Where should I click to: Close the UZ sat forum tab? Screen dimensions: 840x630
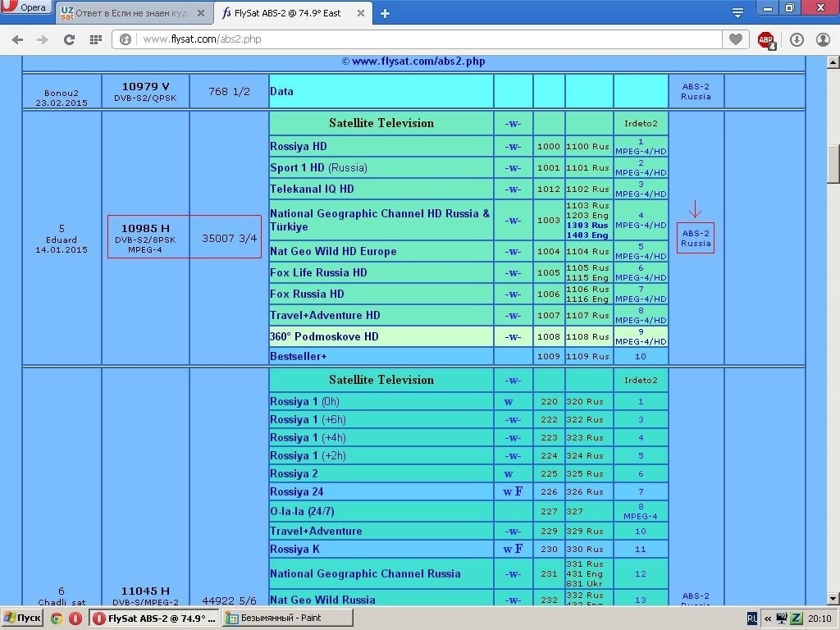pos(201,13)
